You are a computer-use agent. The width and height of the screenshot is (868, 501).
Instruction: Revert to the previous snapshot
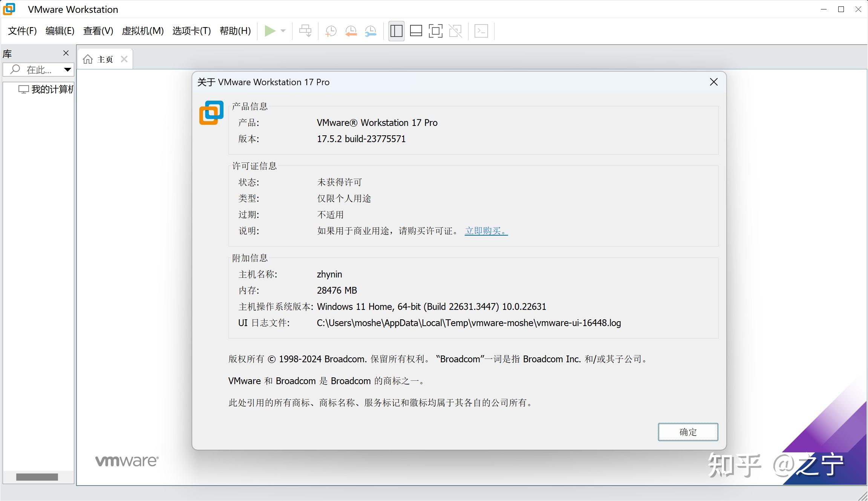351,31
